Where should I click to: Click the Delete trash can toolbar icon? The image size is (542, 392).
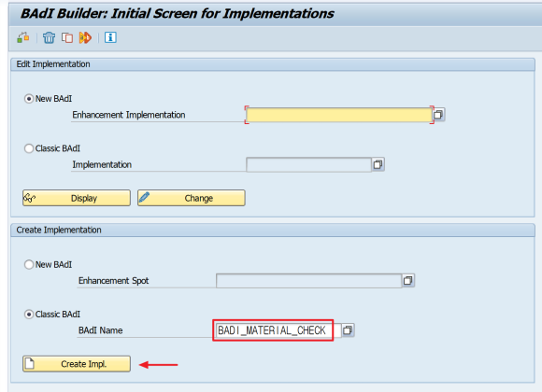(x=50, y=37)
